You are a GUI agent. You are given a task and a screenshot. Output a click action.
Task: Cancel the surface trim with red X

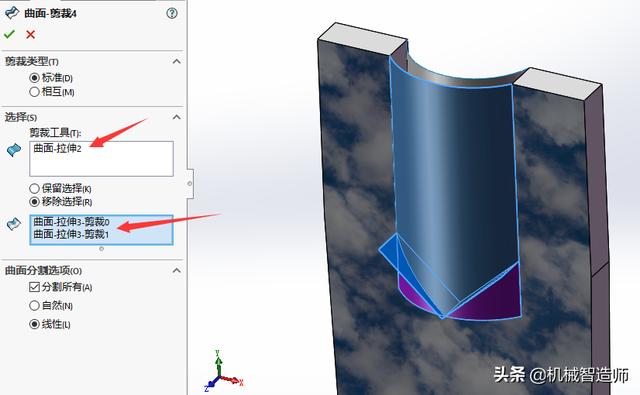pos(31,35)
